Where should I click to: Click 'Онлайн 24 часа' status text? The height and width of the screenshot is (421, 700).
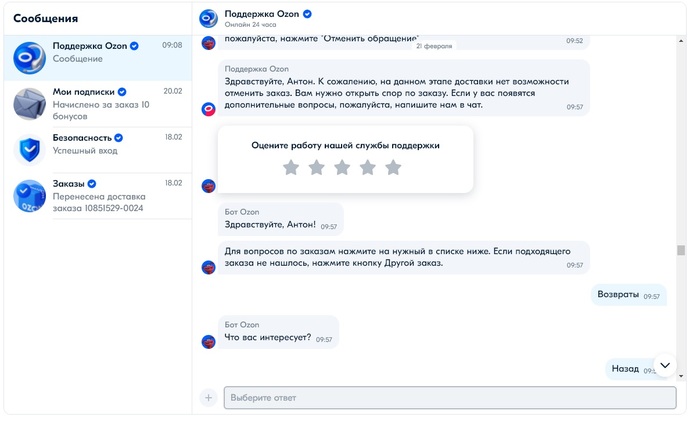pos(250,25)
